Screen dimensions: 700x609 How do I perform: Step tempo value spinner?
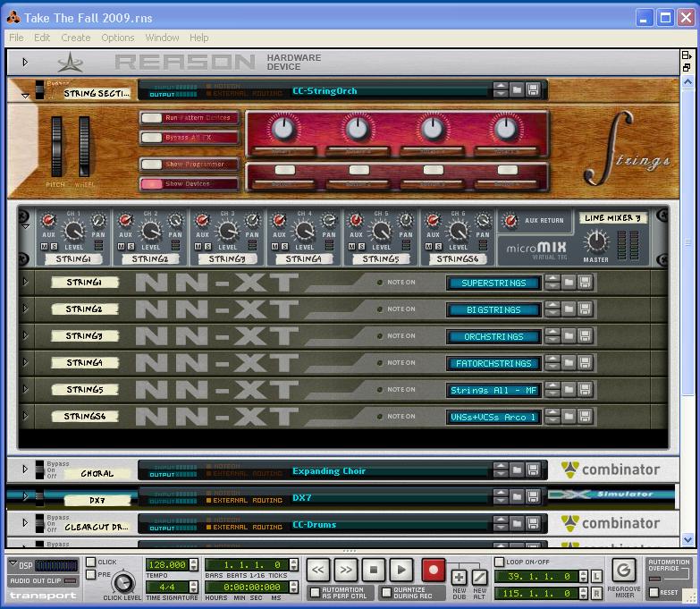point(193,565)
